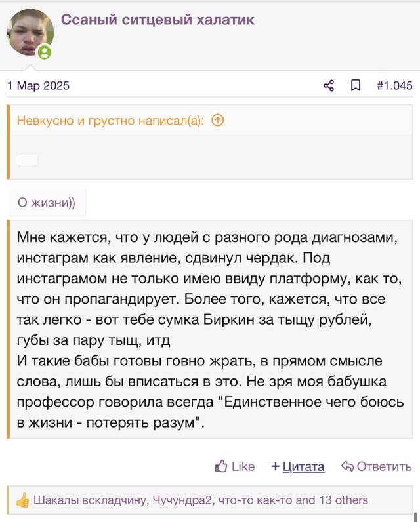Open the profile of Чучундра2
This screenshot has height=522, width=420.
point(182,500)
